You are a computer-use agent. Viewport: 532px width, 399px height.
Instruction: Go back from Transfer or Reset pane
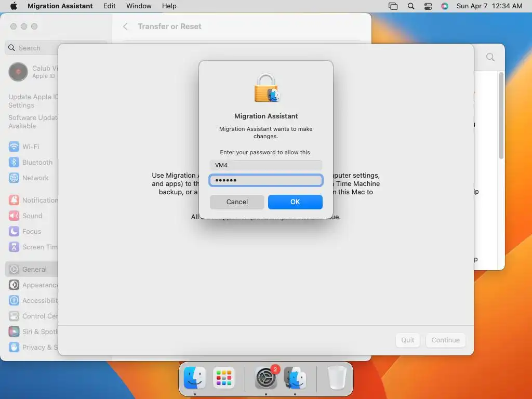click(125, 26)
